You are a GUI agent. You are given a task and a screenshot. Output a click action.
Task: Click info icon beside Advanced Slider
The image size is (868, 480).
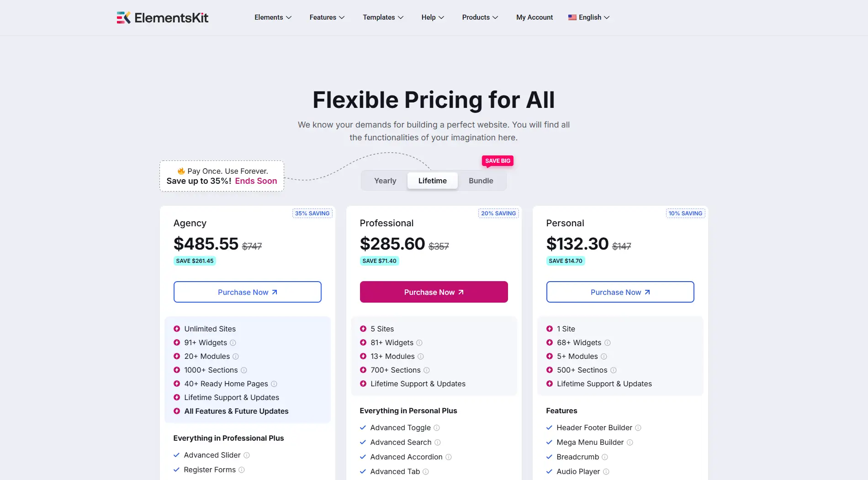tap(247, 455)
